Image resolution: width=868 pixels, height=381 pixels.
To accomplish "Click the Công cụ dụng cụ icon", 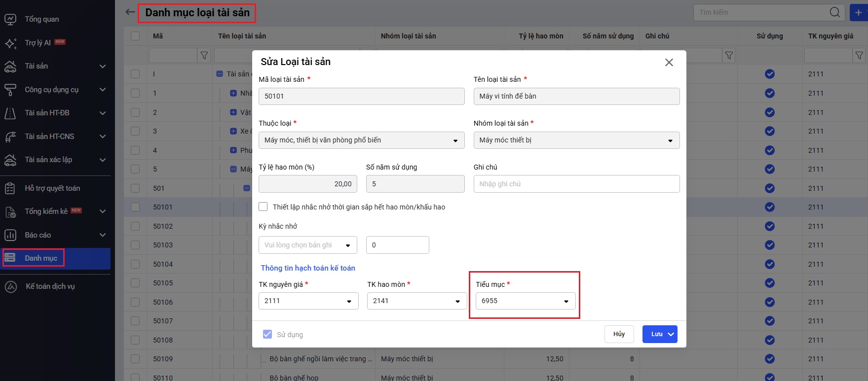I will pos(10,90).
